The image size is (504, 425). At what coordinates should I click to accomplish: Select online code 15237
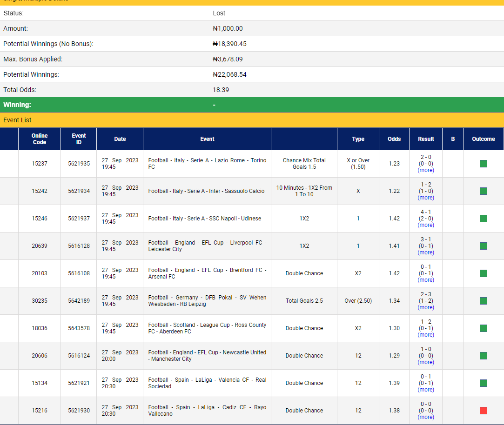click(x=40, y=164)
